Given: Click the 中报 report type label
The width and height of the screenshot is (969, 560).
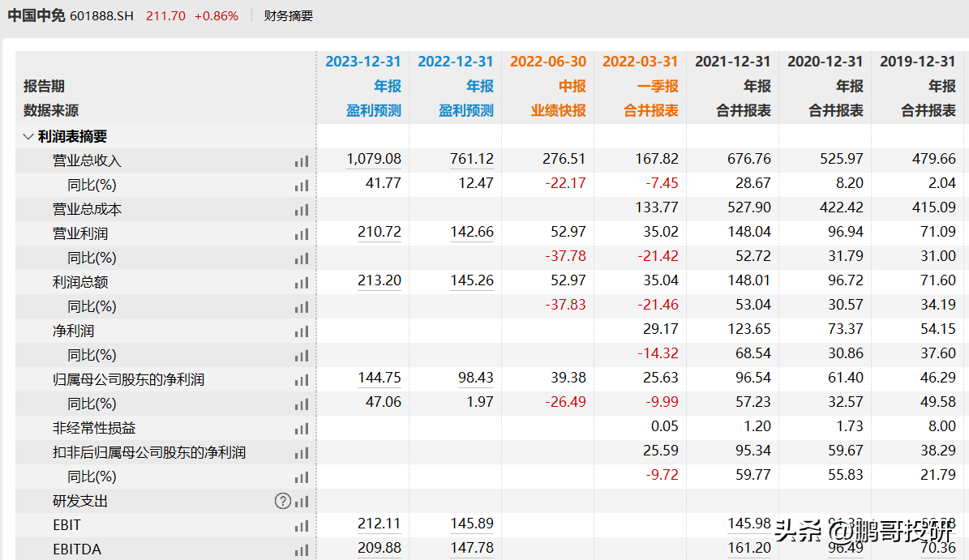Looking at the screenshot, I should pyautogui.click(x=572, y=87).
